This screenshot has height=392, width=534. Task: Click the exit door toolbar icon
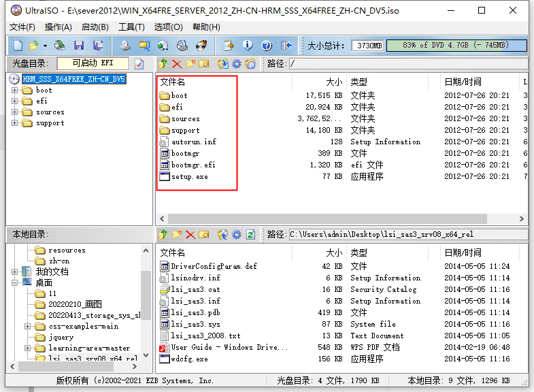(x=286, y=46)
